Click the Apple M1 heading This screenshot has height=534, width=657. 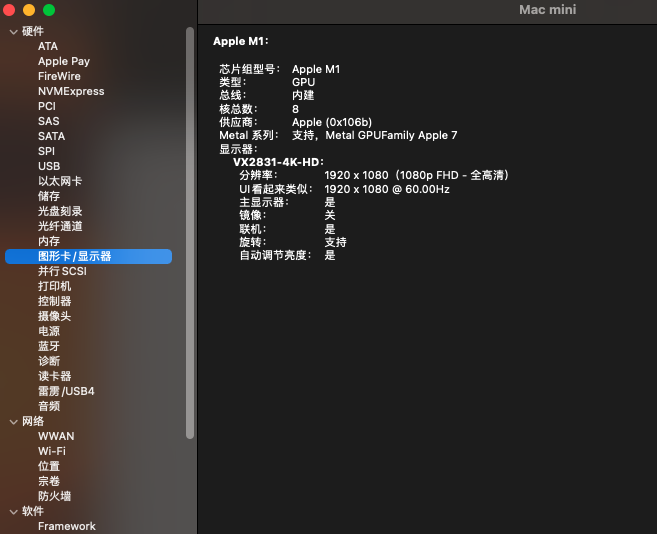(241, 41)
